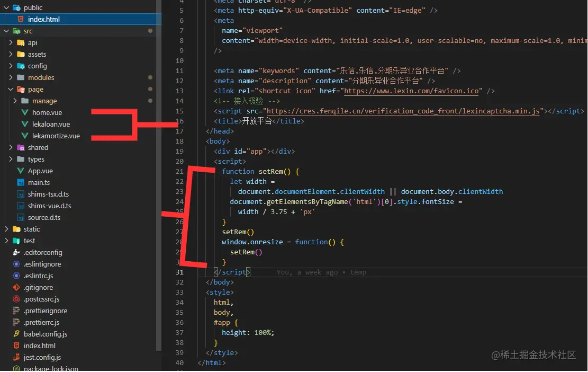Click 'height: 100%;' on line 37
Image resolution: width=588 pixels, height=372 pixels.
[248, 333]
